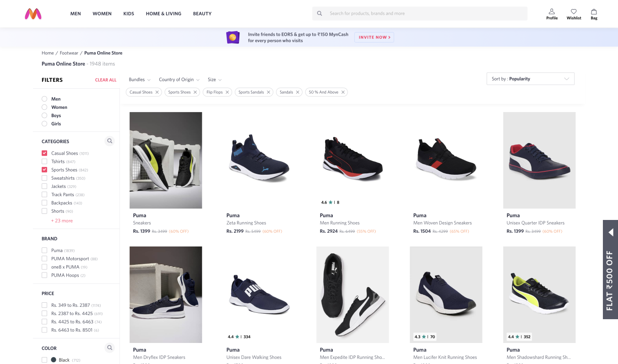This screenshot has width=618, height=364.
Task: Check price Rs. 6463 to Rs. 8501
Action: (x=44, y=330)
